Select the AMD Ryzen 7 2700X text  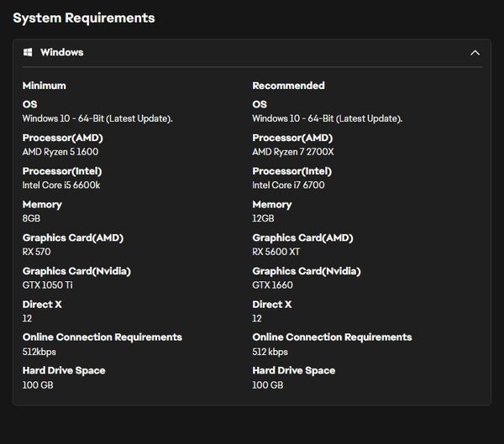(x=293, y=152)
